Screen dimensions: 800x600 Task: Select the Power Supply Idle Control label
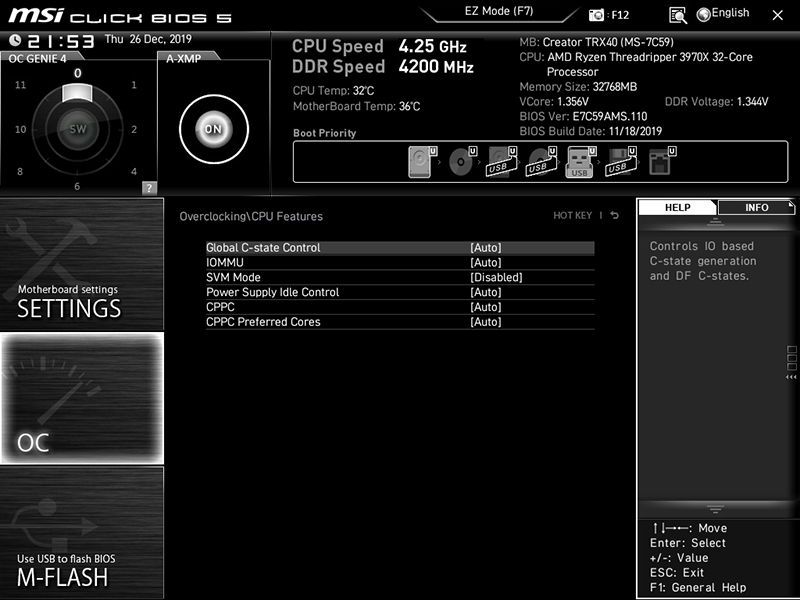pos(272,292)
